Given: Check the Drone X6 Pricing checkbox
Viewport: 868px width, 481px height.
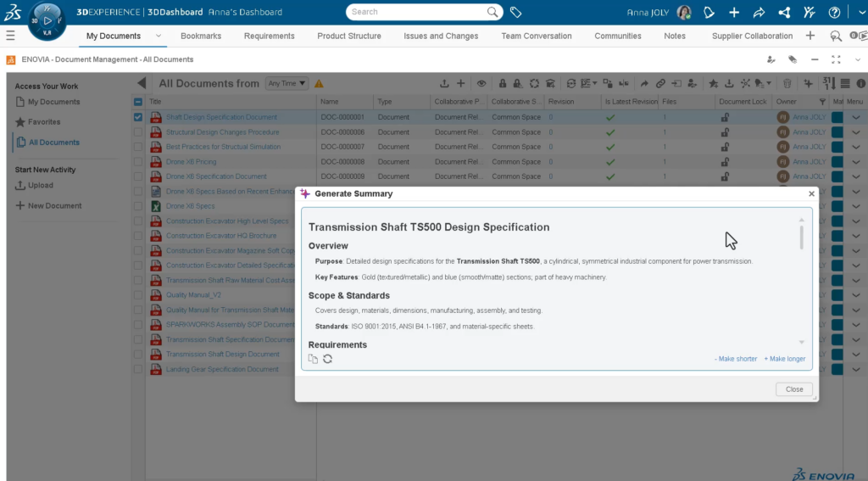Looking at the screenshot, I should click(138, 162).
